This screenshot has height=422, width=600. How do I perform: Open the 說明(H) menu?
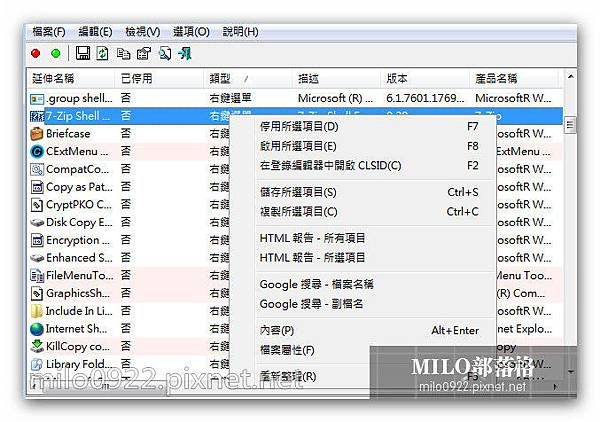tap(241, 32)
